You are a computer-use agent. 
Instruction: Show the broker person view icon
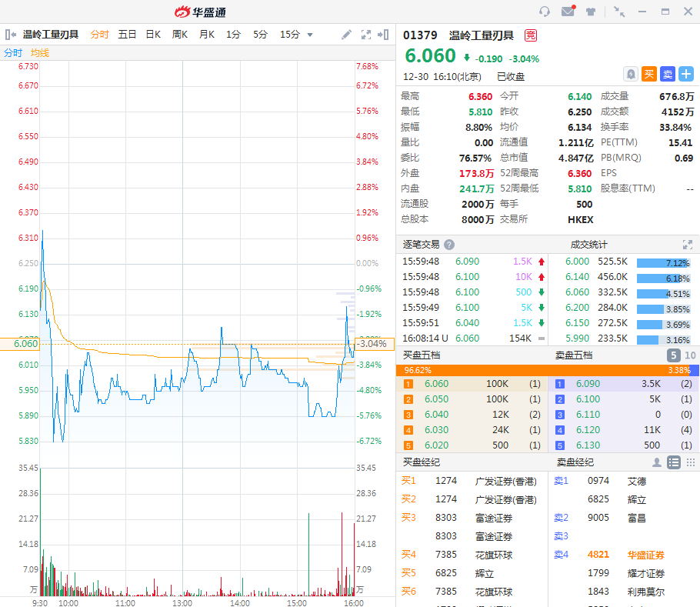657,462
